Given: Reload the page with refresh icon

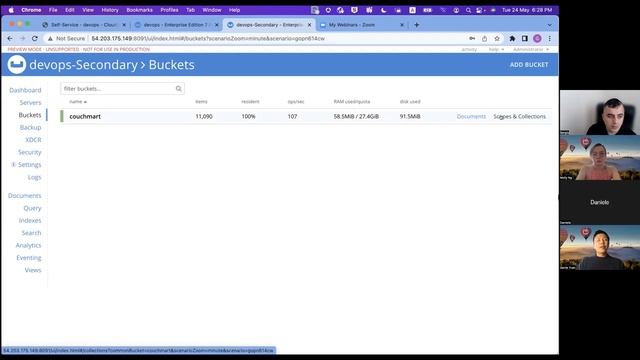Looking at the screenshot, I should click(x=35, y=38).
